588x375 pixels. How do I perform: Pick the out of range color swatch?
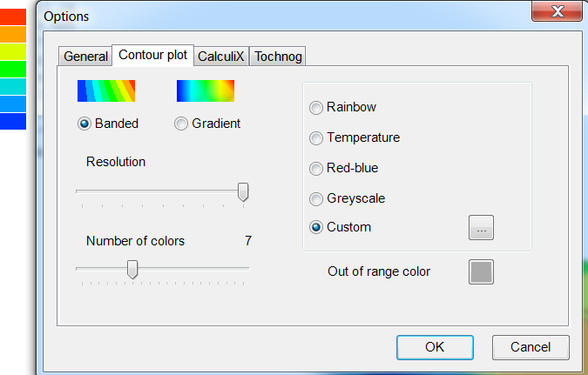(x=481, y=272)
